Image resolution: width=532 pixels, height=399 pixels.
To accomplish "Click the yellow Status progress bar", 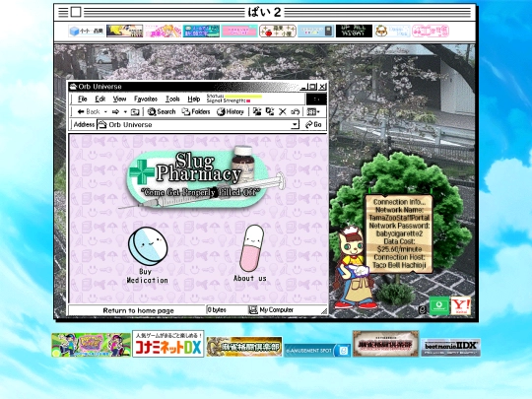I will click(x=243, y=97).
